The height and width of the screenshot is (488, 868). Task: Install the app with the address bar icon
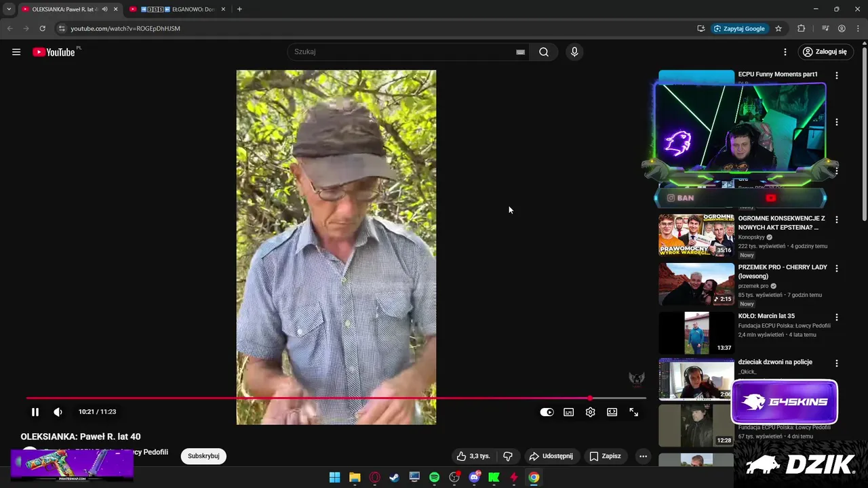coord(701,28)
